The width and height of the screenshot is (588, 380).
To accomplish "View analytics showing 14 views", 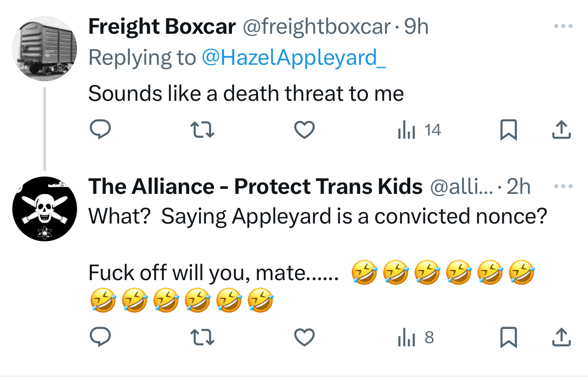I will pyautogui.click(x=419, y=130).
